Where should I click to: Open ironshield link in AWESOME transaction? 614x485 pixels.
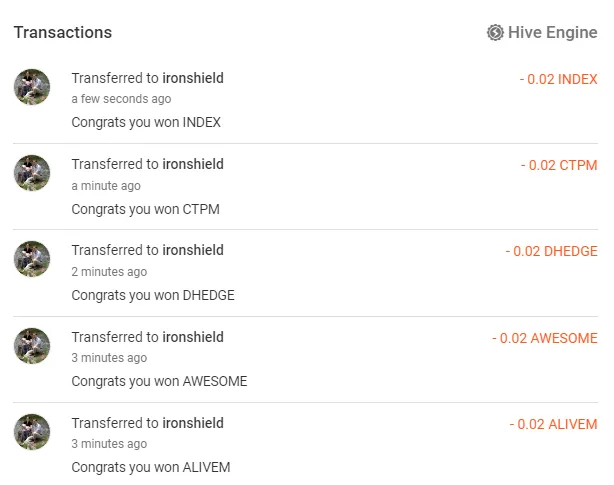click(193, 337)
